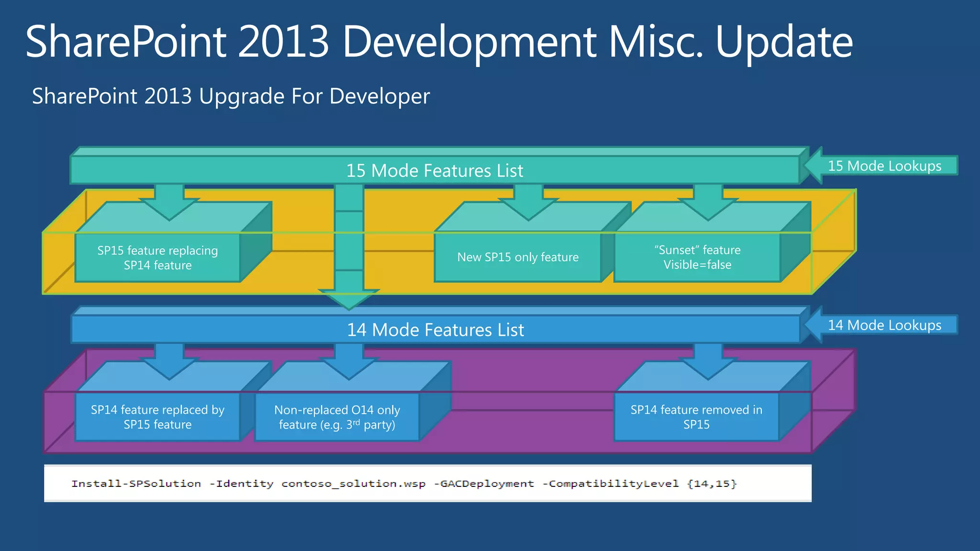Select the 'Non-replaced O14 only feature' box

(337, 417)
